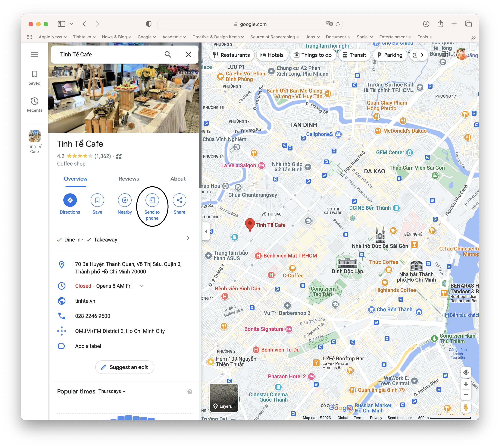500x448 pixels.
Task: Show more bookmarks overflow chevrons
Action: pos(473,37)
